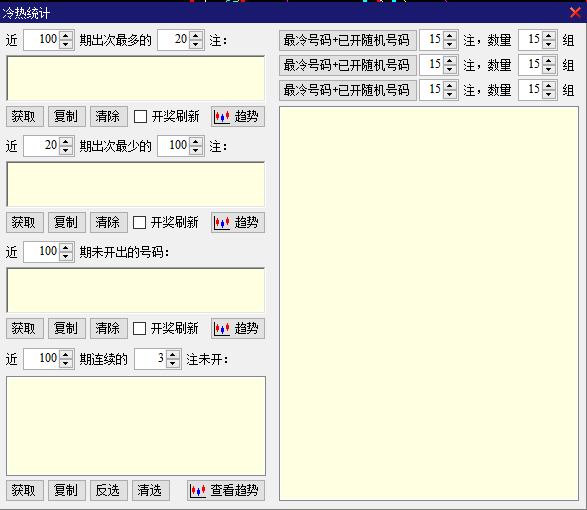Click 复制 button under 出次最少 box
587x510 pixels.
point(67,222)
